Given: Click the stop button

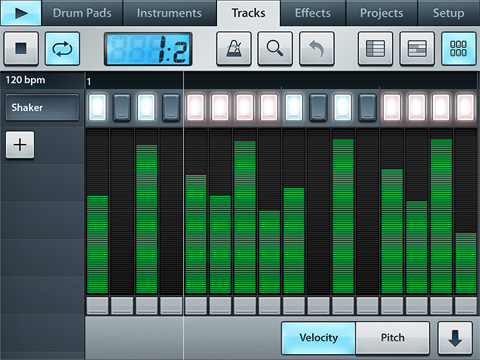Looking at the screenshot, I should point(21,48).
